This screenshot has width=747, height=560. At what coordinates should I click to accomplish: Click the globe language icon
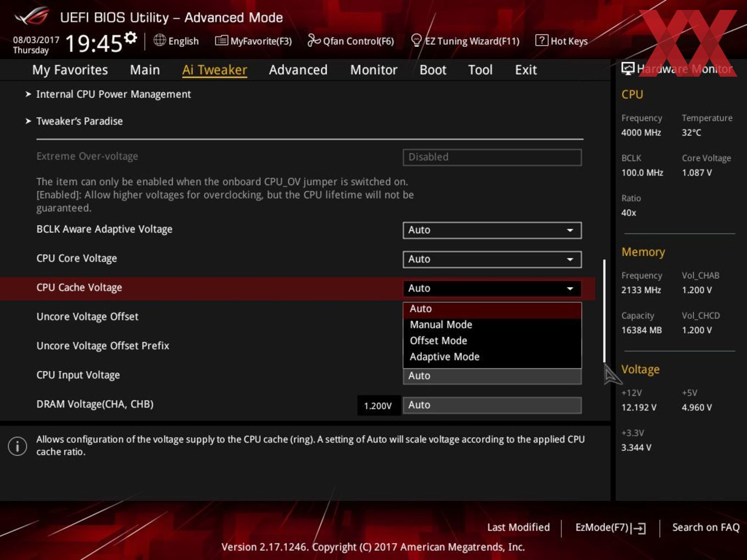tap(159, 40)
